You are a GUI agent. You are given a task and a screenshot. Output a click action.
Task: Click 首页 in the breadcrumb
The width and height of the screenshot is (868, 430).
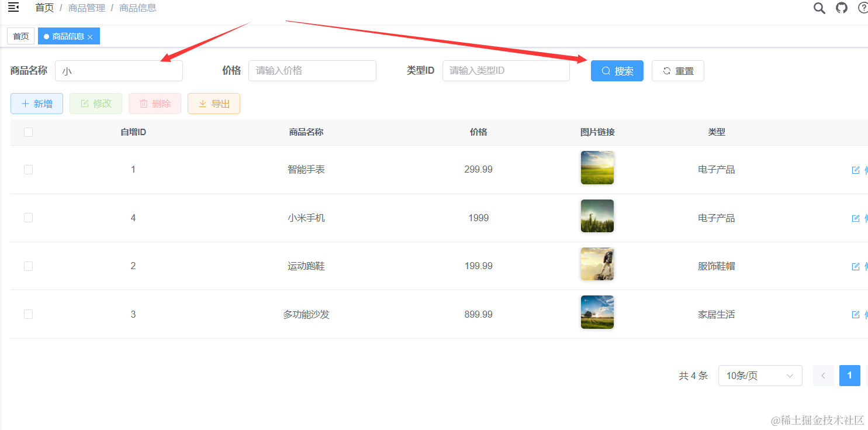[x=44, y=8]
